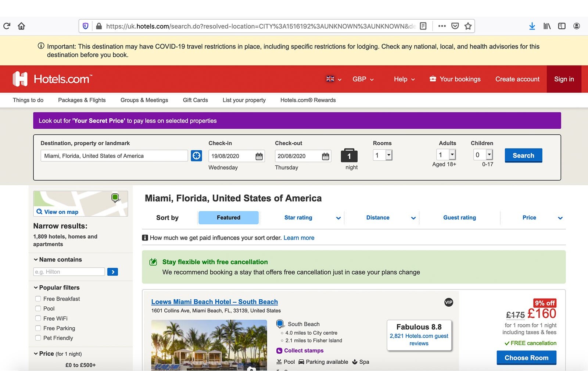This screenshot has height=392, width=588.
Task: Enable the Free WiFi filter
Action: [38, 318]
